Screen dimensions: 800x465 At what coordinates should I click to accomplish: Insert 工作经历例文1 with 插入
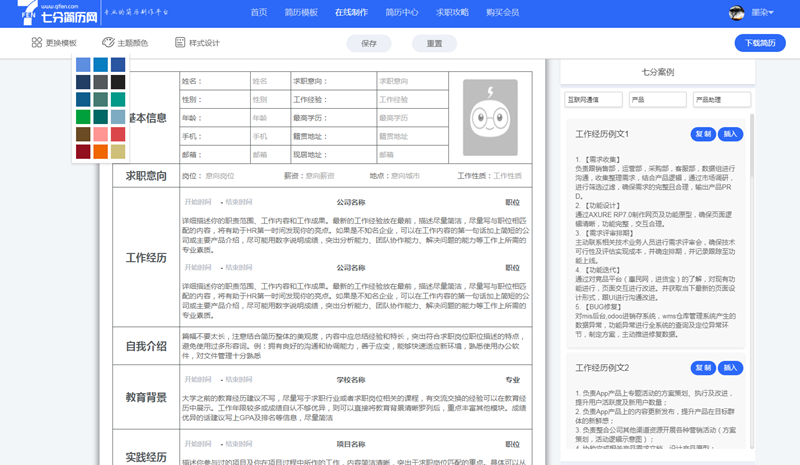pyautogui.click(x=730, y=134)
